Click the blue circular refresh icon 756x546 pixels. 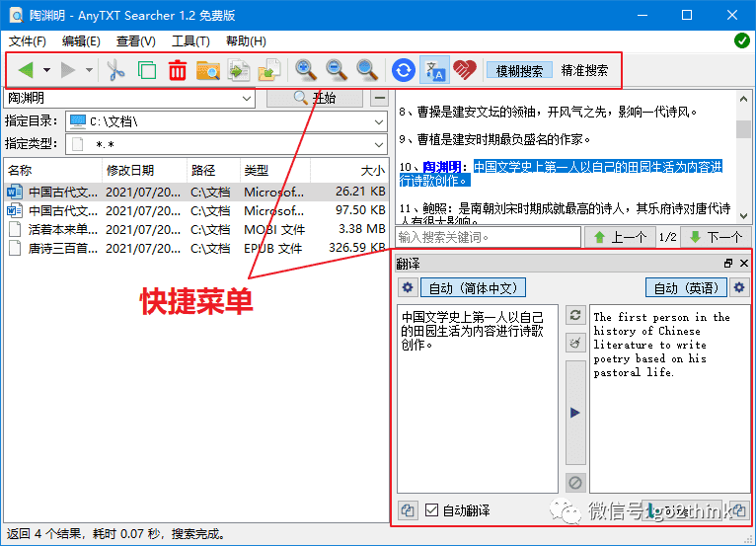tap(404, 70)
